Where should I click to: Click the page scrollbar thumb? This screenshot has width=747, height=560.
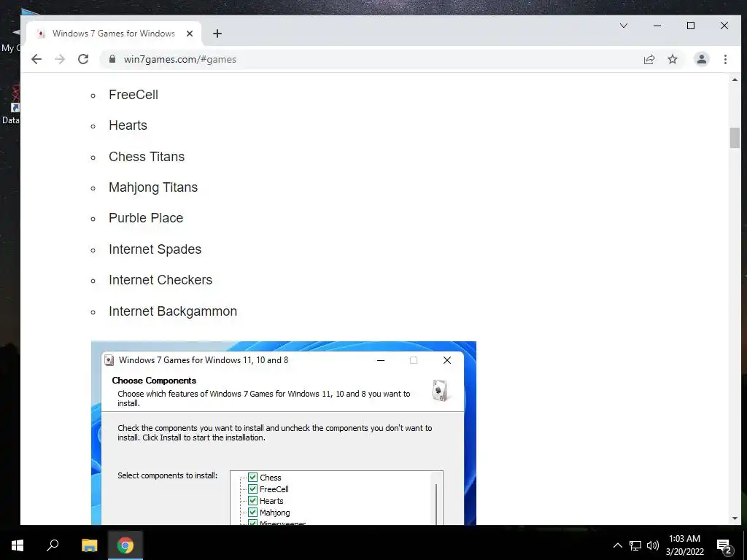[734, 138]
